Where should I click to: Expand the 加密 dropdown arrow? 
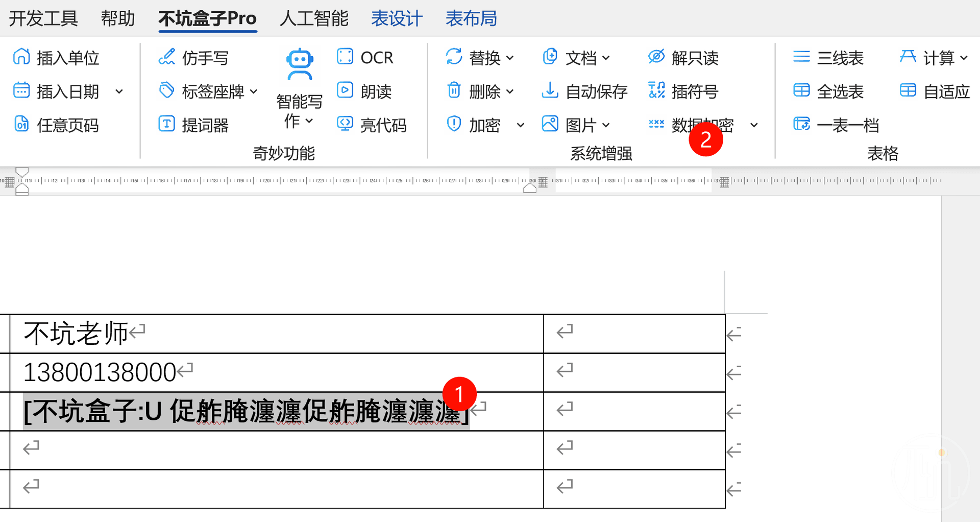click(521, 125)
